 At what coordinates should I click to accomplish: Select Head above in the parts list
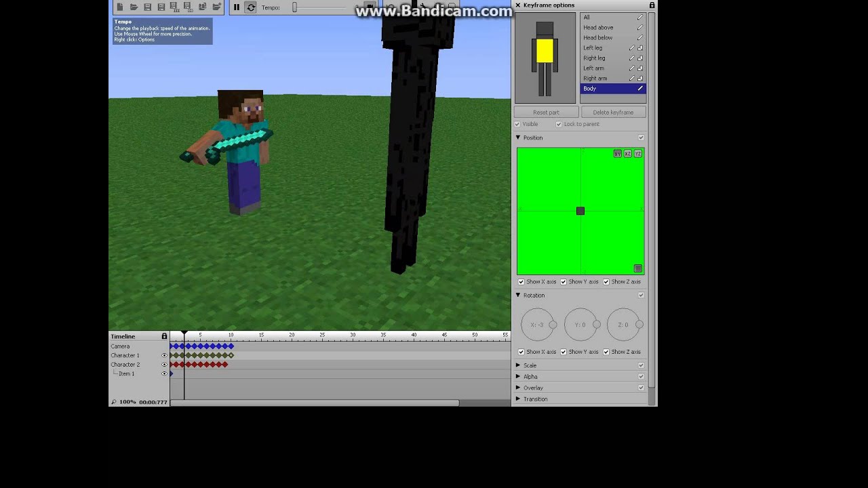tap(613, 27)
